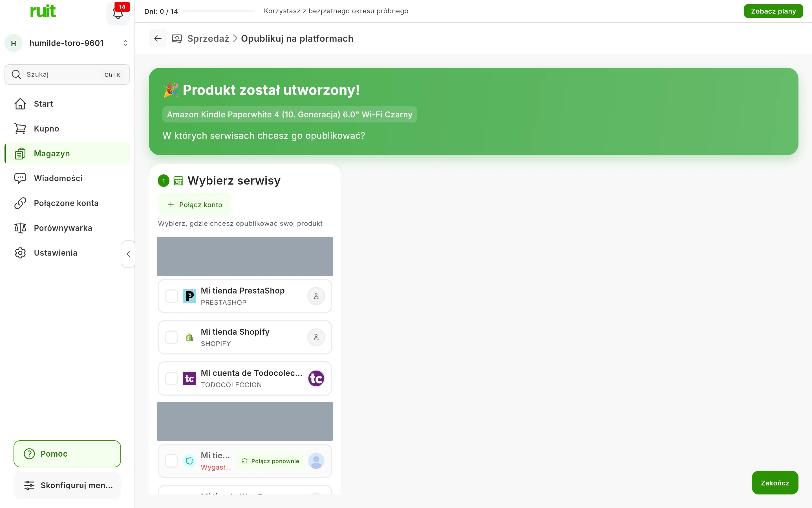
Task: Click the PrestaShop logo icon
Action: coord(189,296)
